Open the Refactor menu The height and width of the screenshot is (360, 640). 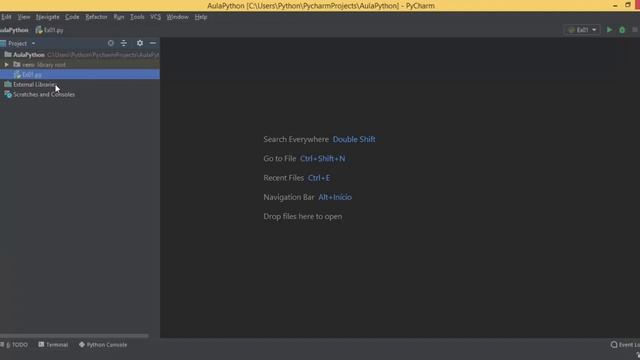click(96, 17)
